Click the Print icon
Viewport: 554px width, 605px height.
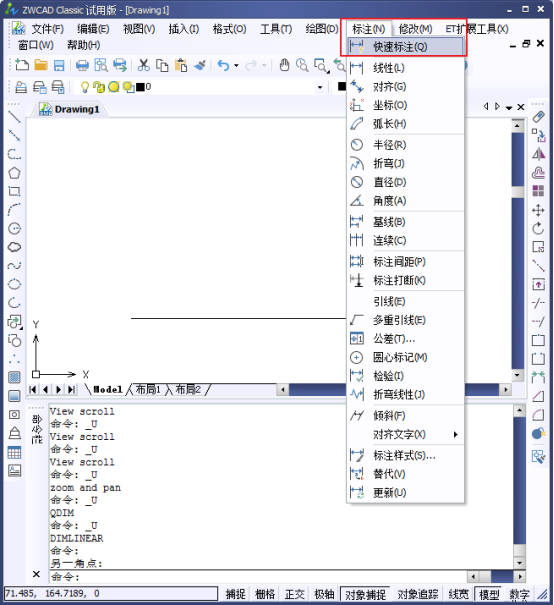(x=82, y=65)
